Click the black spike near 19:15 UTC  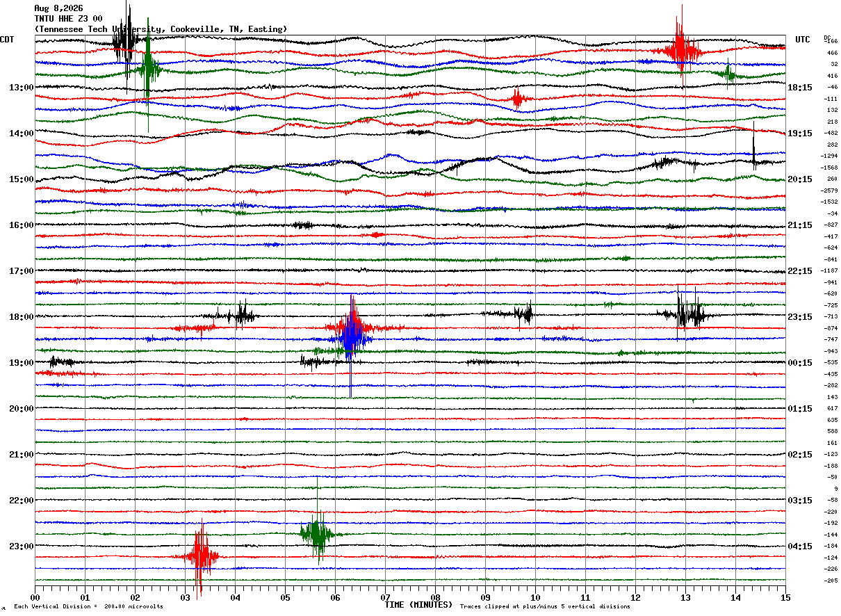pos(754,147)
